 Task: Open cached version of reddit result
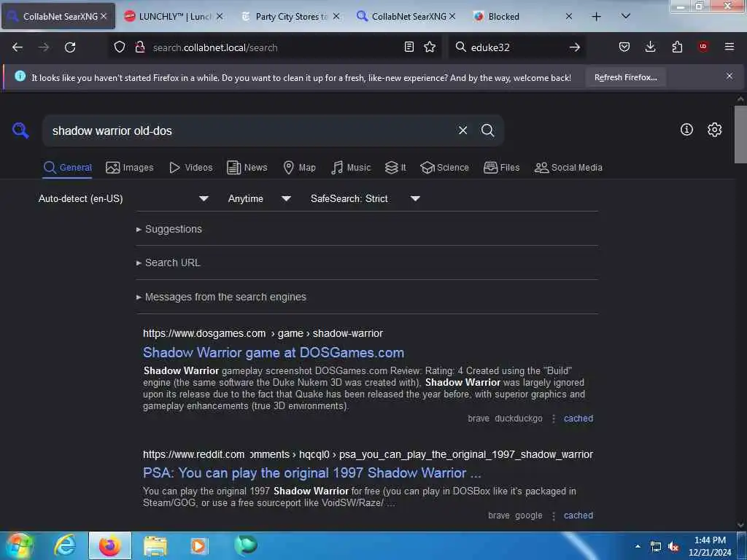tap(578, 516)
